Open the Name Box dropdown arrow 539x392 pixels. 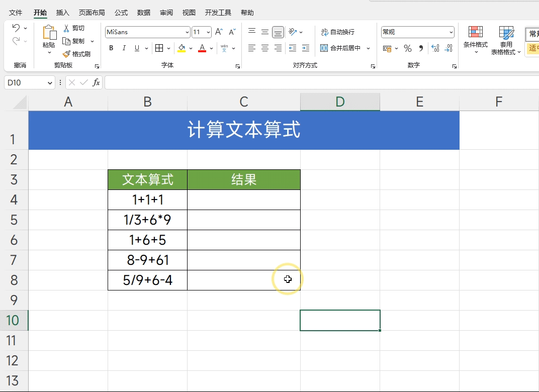pos(50,83)
